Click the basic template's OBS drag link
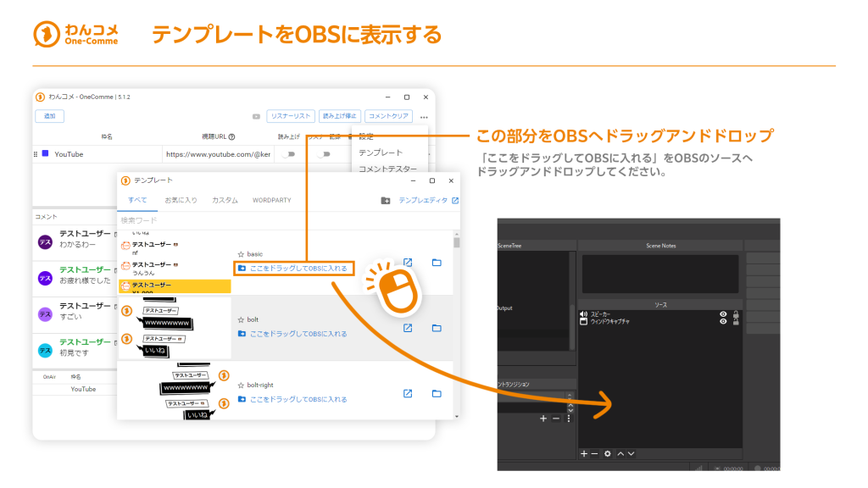This screenshot has height=488, width=868. (x=293, y=269)
